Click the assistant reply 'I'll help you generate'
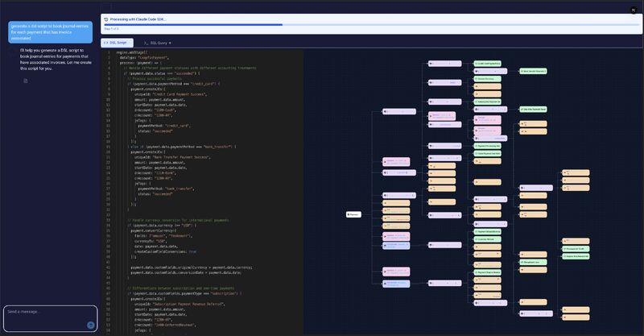 point(56,59)
